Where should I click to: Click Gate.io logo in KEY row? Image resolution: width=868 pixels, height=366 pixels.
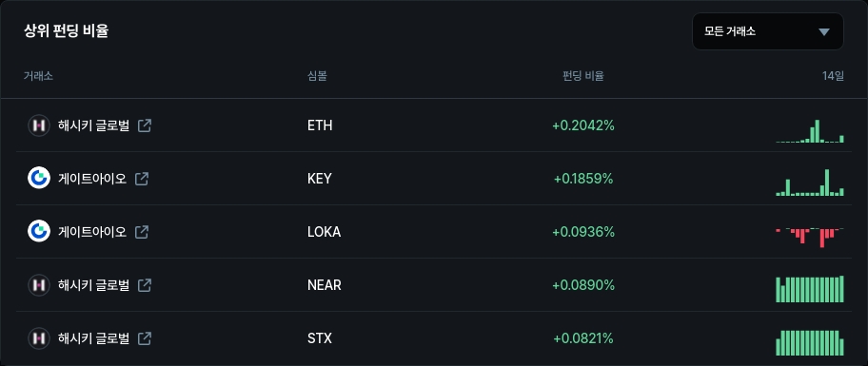click(39, 179)
